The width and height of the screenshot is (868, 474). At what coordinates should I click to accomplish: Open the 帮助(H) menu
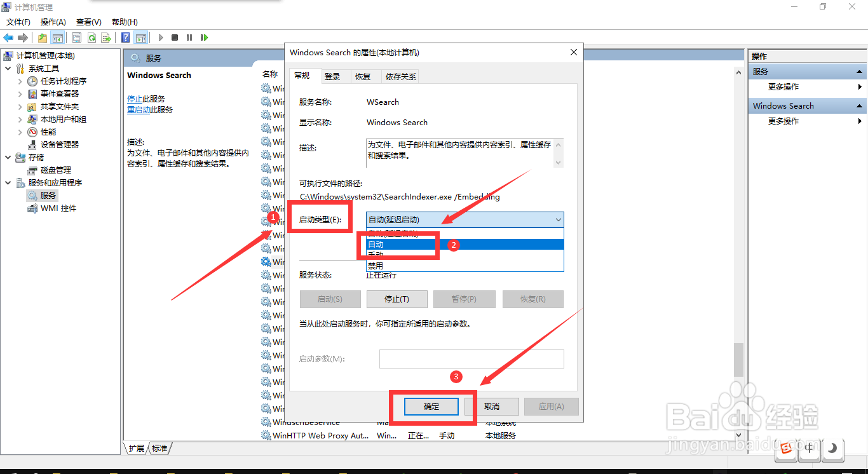[125, 22]
